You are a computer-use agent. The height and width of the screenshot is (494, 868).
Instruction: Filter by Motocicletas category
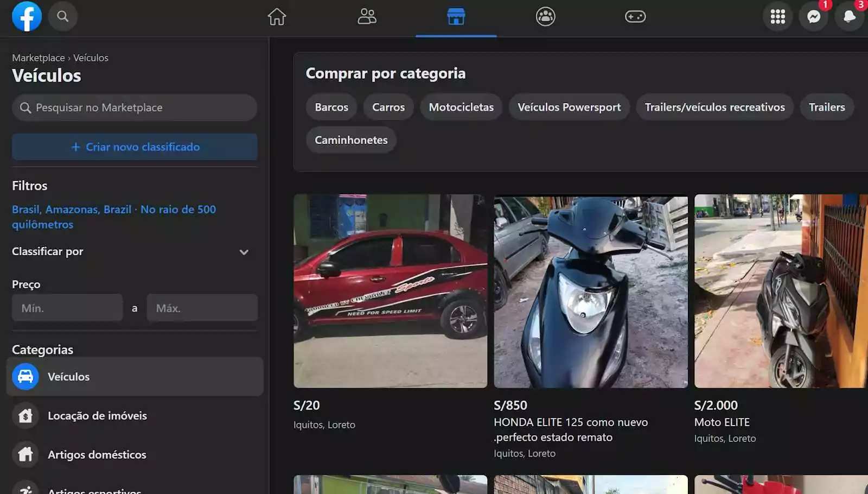click(461, 107)
